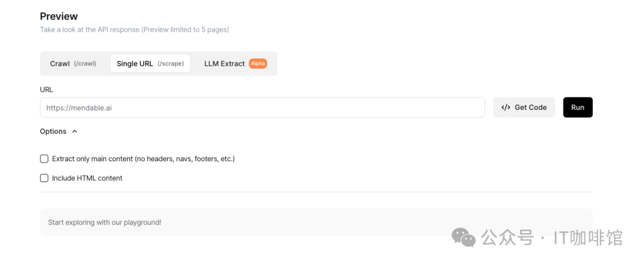Switch to the Crawl tab

[x=73, y=64]
